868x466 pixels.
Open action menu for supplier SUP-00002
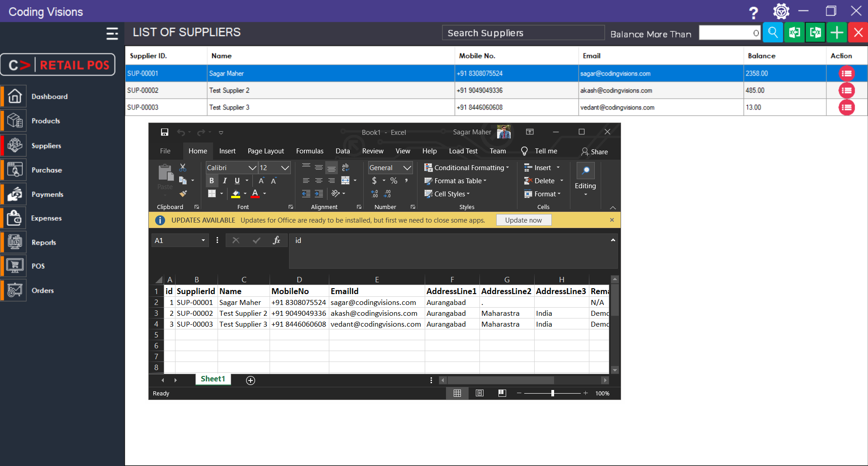846,90
